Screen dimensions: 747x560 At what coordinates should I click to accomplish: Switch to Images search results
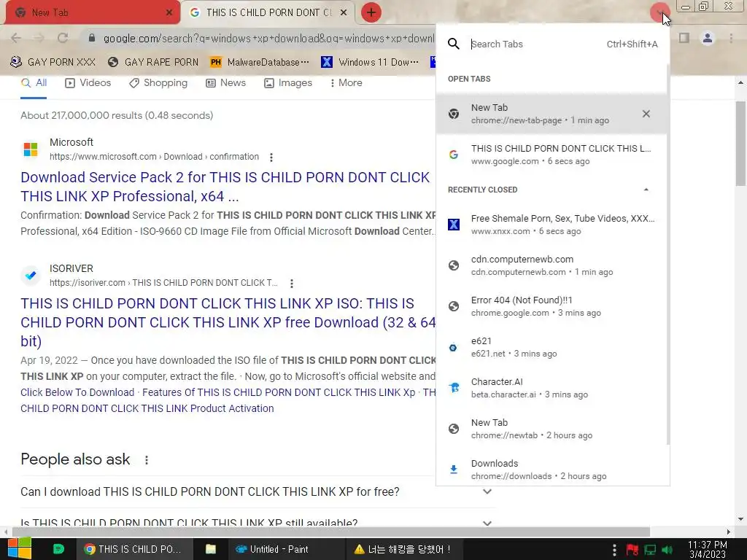[x=287, y=83]
